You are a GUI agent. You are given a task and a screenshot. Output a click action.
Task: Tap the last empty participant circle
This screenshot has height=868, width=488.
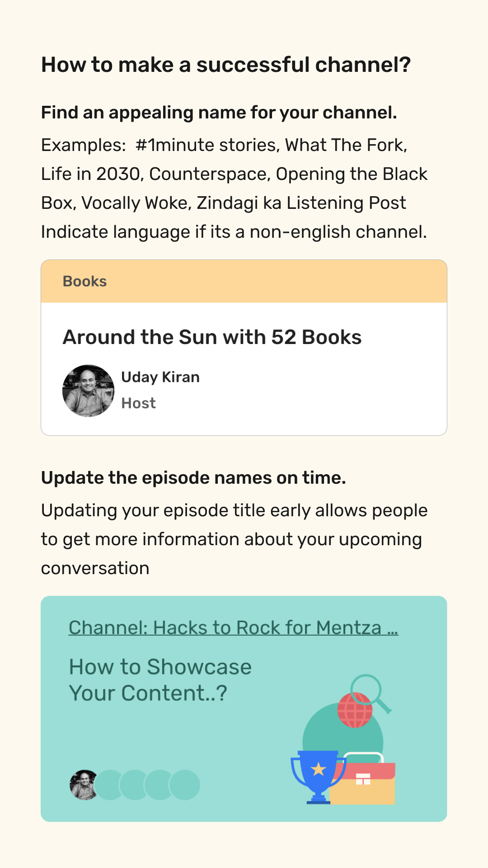click(185, 785)
